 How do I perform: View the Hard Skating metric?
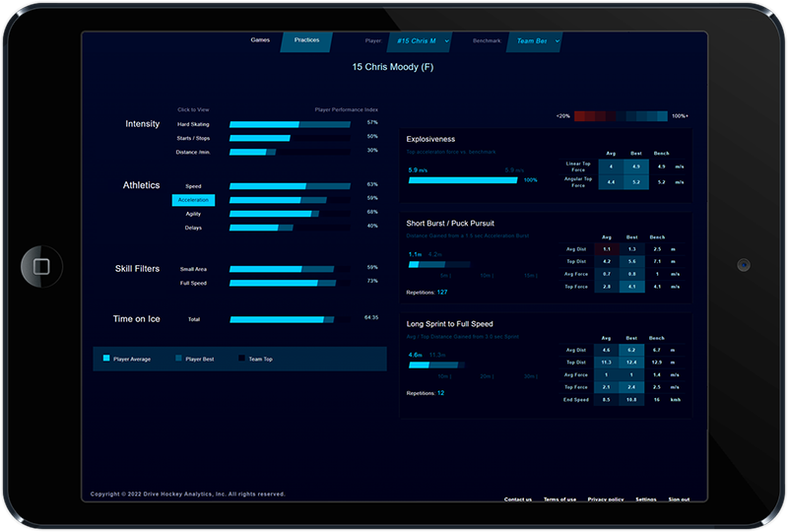pos(193,125)
